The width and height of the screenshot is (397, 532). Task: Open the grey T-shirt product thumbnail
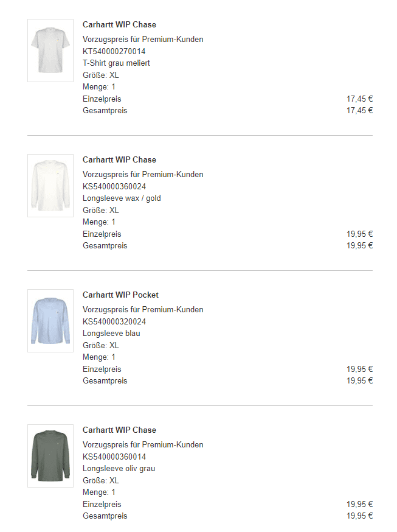coord(50,50)
